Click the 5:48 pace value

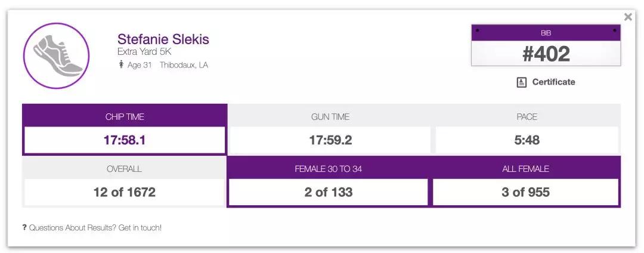coord(527,141)
